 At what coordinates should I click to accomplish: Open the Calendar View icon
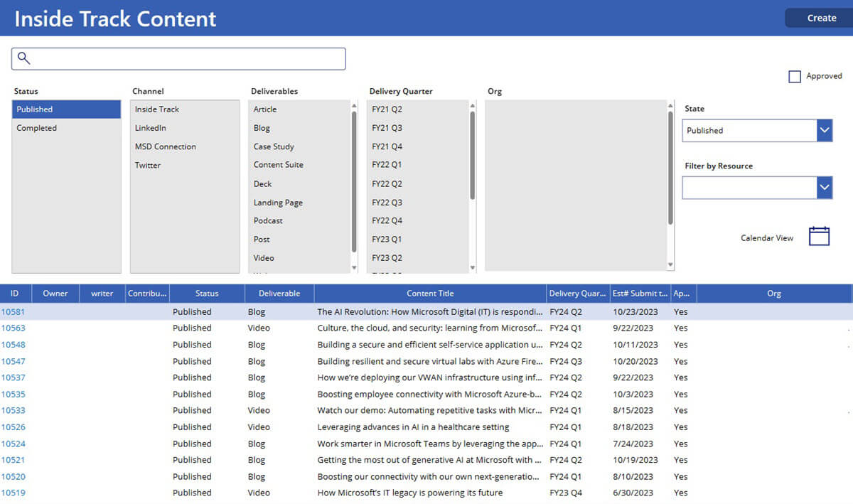[819, 236]
